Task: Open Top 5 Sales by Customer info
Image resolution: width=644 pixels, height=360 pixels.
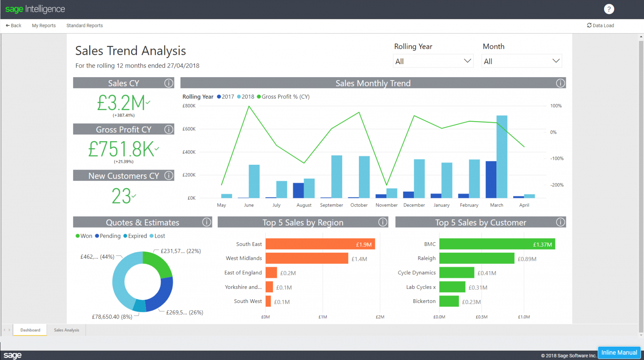Action: tap(560, 222)
